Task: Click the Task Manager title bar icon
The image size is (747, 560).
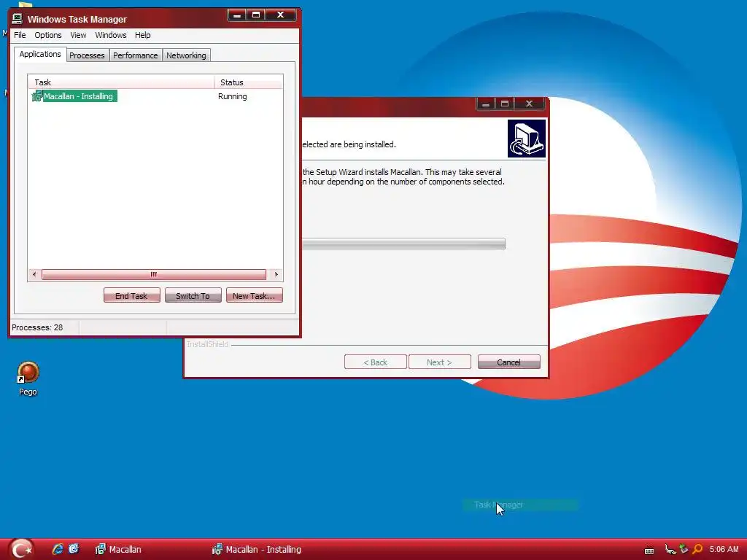Action: point(18,19)
